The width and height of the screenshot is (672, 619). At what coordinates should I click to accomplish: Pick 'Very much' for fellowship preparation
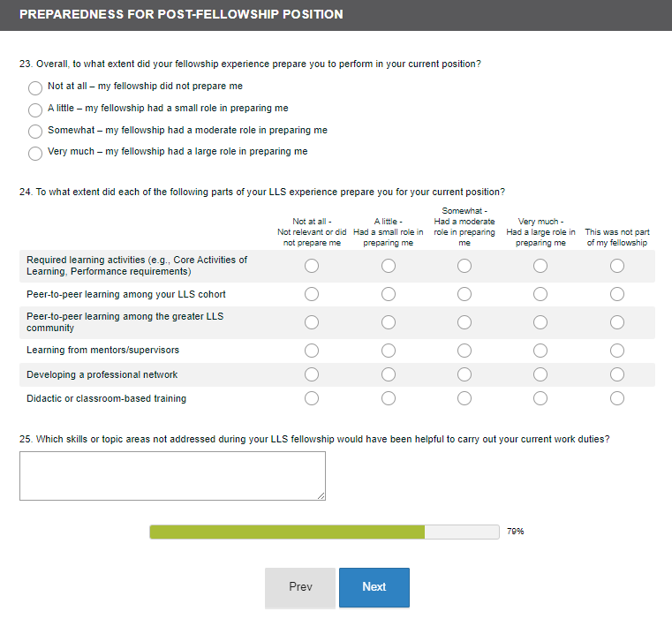(x=35, y=153)
